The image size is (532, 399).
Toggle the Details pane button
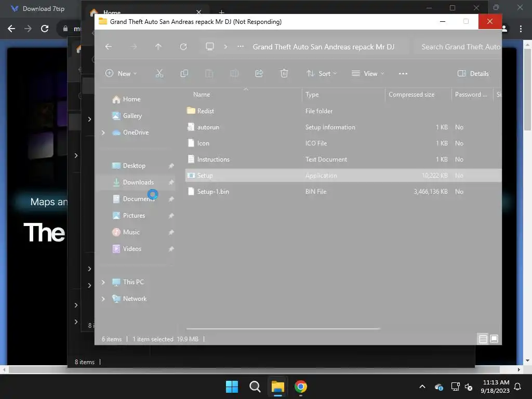(x=473, y=74)
